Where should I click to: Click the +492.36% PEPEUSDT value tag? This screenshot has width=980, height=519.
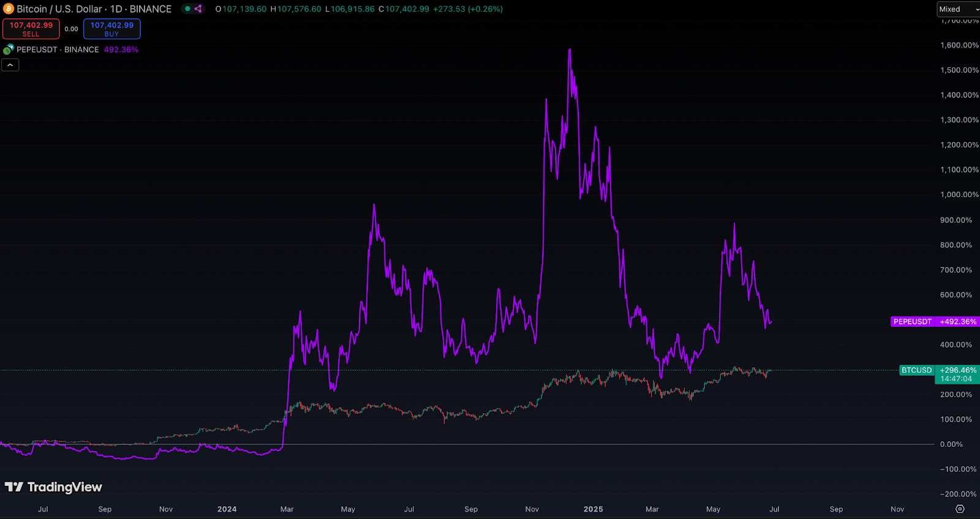click(x=958, y=321)
